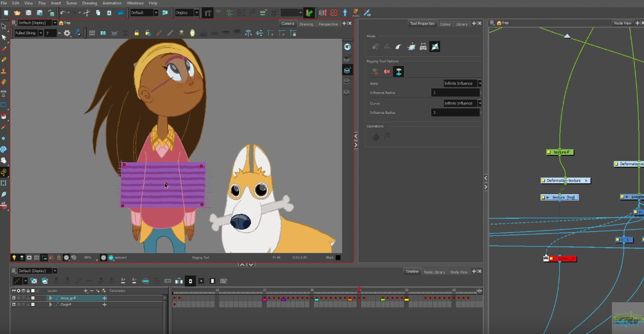Viewport: 644px width, 334px height.
Task: Expand the Anya_gr-P layer
Action: [x=50, y=298]
